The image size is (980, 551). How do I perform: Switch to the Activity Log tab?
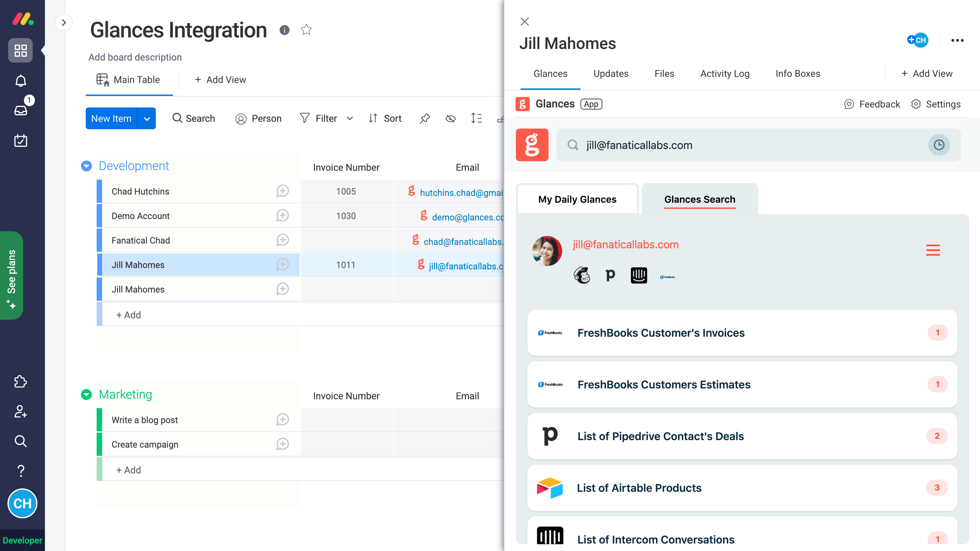coord(725,74)
